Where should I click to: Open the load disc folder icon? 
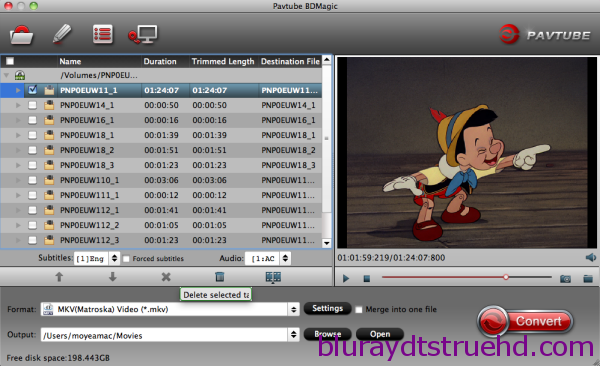click(21, 35)
